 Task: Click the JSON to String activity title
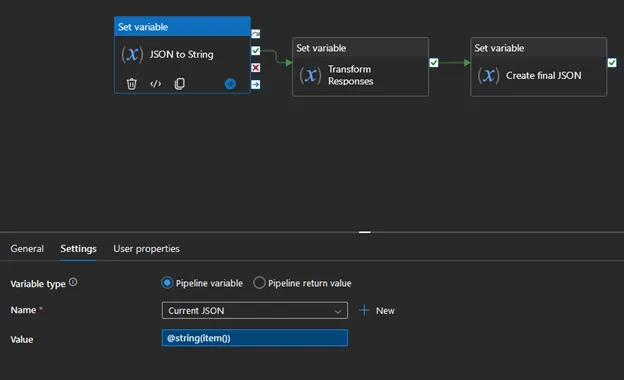click(x=181, y=55)
